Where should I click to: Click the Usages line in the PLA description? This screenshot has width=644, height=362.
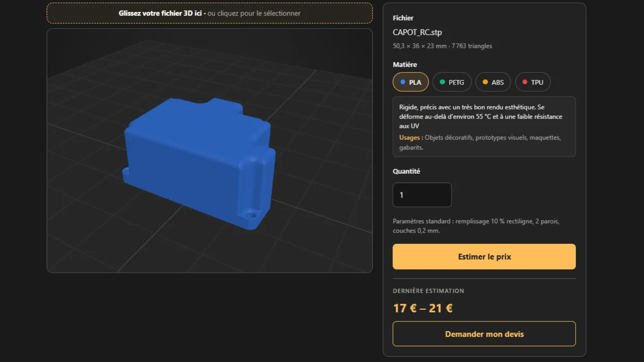480,142
